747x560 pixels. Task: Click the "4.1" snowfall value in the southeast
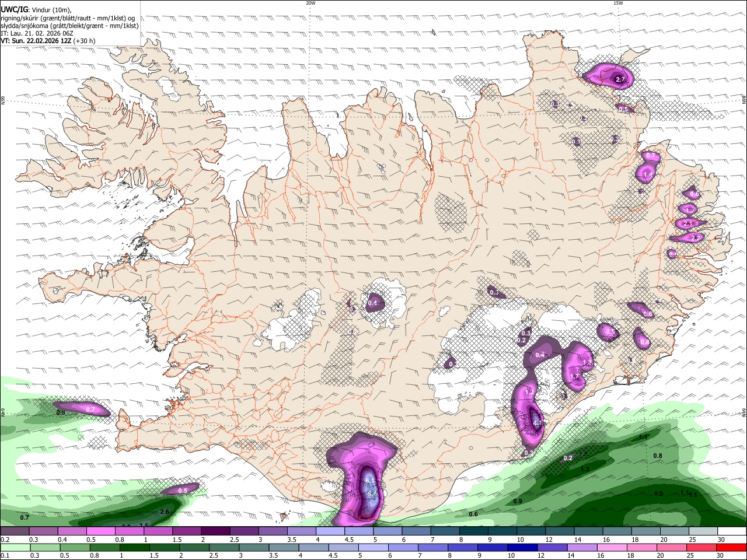pyautogui.click(x=538, y=423)
